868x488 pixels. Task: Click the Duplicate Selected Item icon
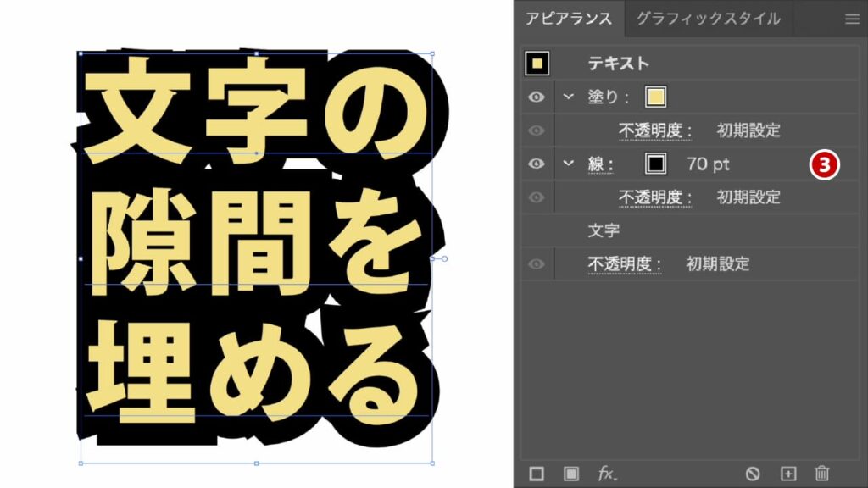787,474
